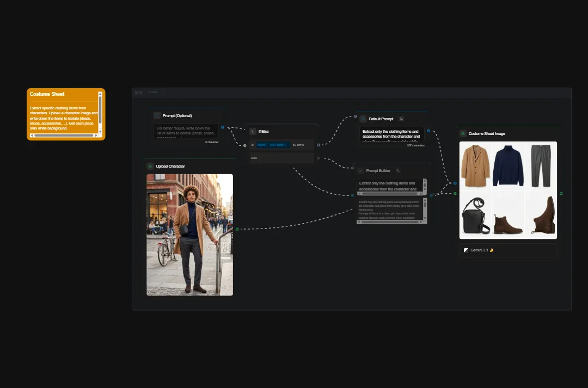Select the pencil icon on the Prompt Builder node
588x388 pixels.
tap(399, 170)
